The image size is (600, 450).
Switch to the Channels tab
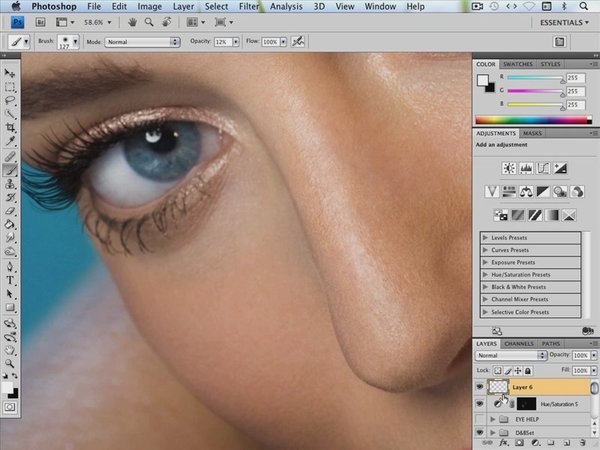click(x=519, y=343)
